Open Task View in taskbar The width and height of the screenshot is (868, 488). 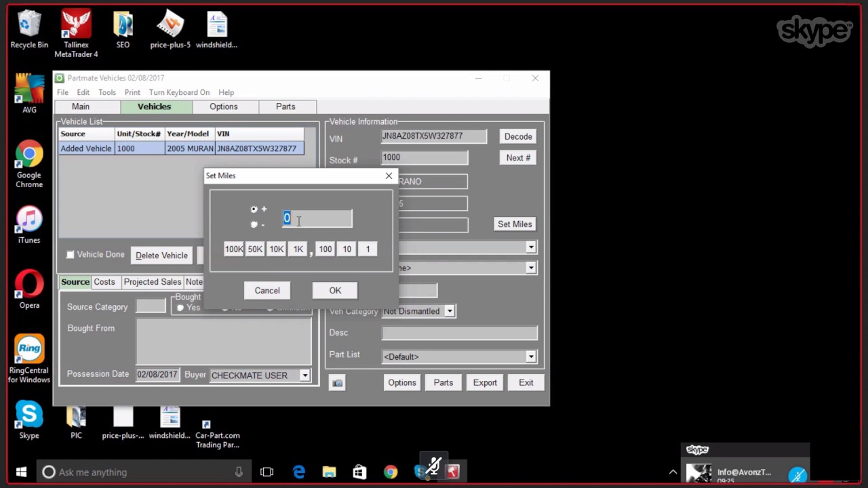(267, 472)
